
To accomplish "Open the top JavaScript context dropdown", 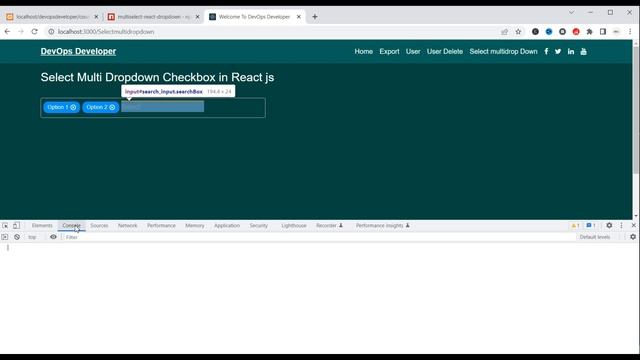I will click(x=33, y=237).
